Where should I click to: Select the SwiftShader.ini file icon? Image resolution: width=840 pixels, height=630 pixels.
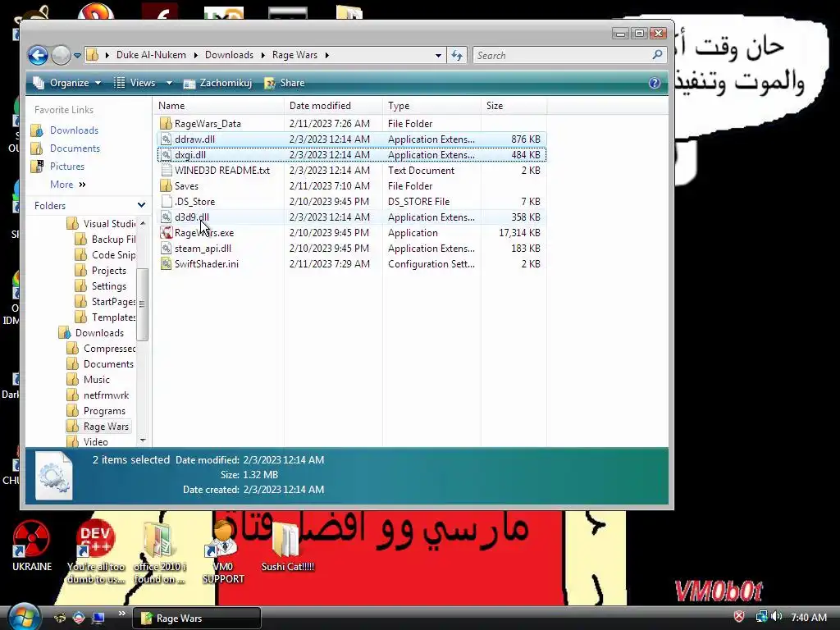pos(166,263)
